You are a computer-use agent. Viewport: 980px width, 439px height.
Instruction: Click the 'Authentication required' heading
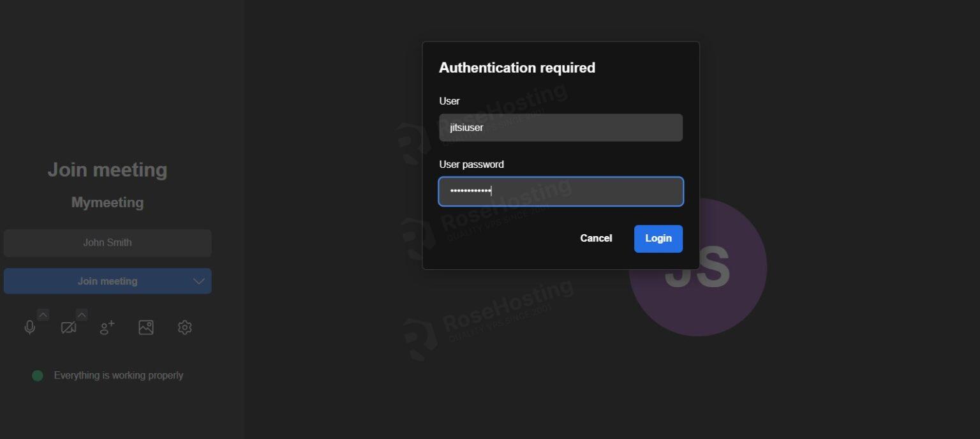pyautogui.click(x=517, y=68)
